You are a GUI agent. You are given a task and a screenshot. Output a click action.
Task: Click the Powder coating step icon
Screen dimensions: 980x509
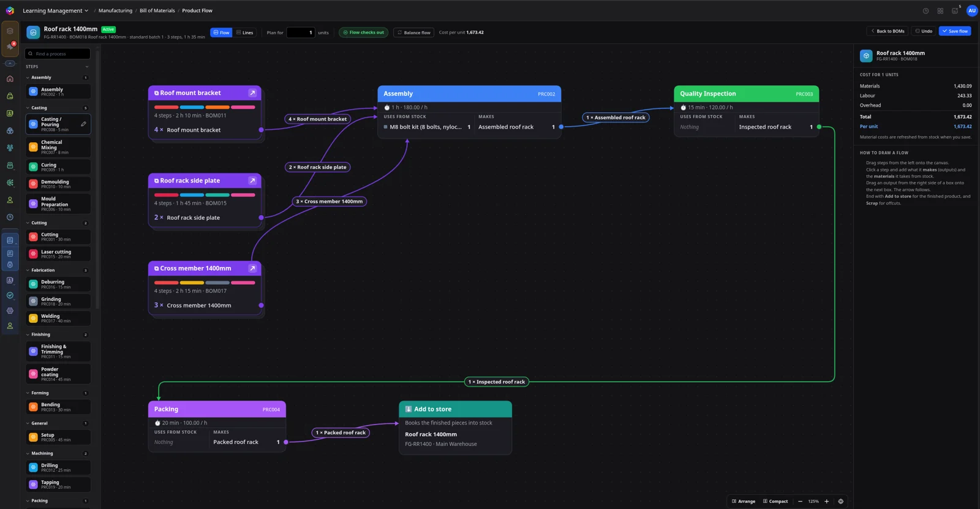coord(34,374)
